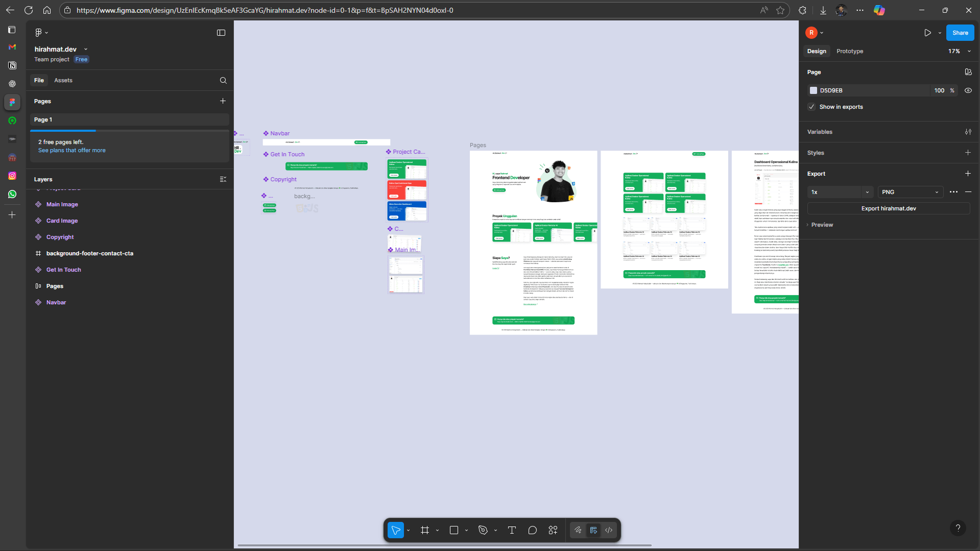This screenshot has height=551, width=980.
Task: Switch to Dev Mode code icon
Action: click(609, 530)
